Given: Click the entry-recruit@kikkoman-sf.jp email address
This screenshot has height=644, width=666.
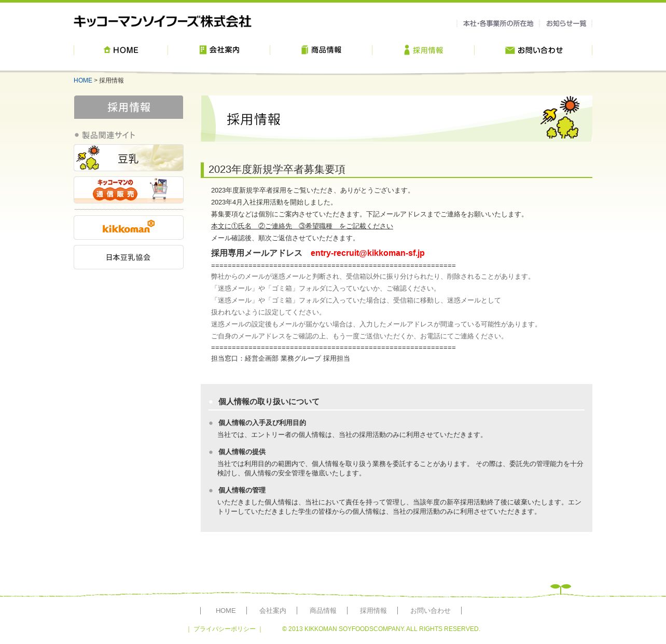Looking at the screenshot, I should 367,253.
